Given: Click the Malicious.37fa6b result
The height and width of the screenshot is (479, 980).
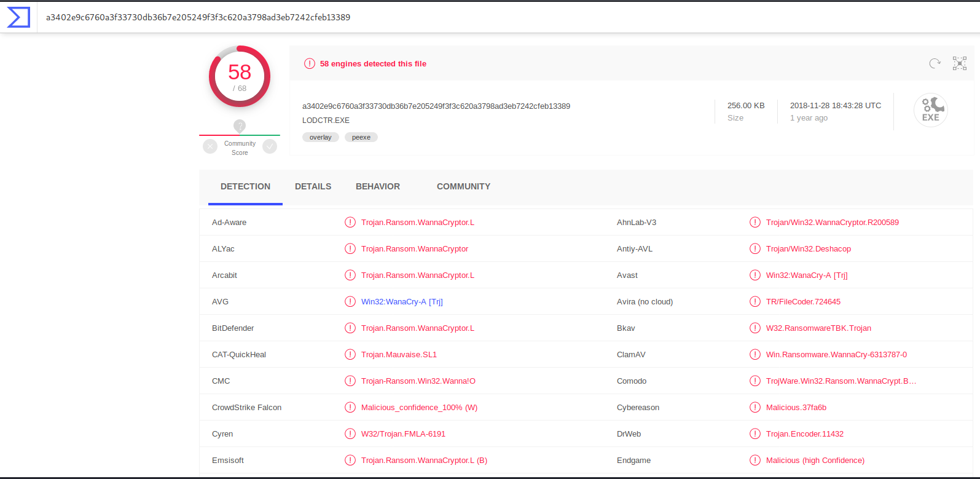Looking at the screenshot, I should click(x=796, y=407).
